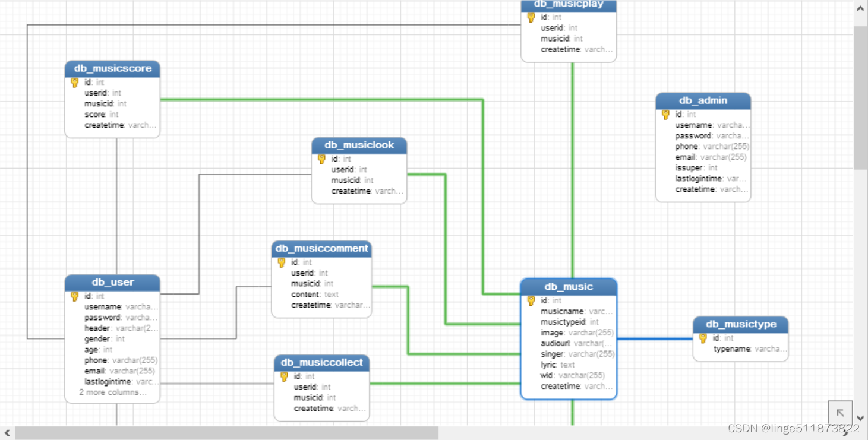This screenshot has width=868, height=440.
Task: Select the createtime column in db_musicplay
Action: 576,50
